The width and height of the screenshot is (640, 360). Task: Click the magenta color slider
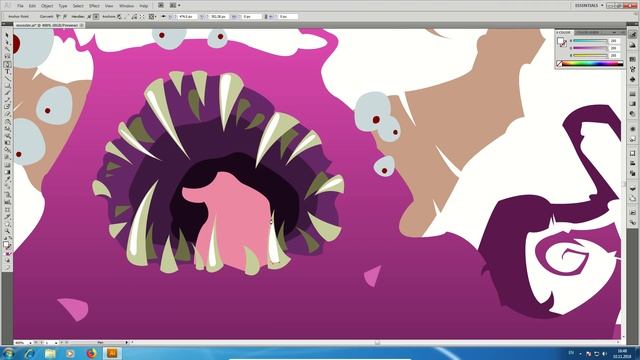pos(590,48)
